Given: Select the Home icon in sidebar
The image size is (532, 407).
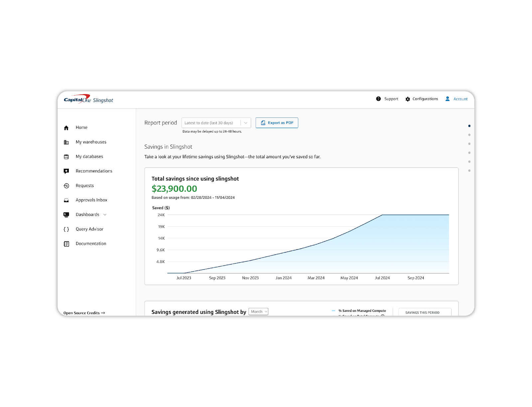Looking at the screenshot, I should coord(66,127).
